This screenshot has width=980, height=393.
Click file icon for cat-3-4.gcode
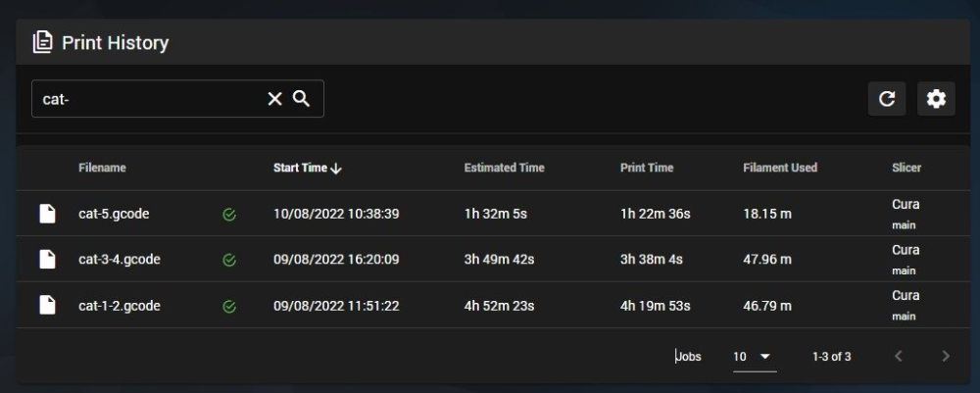pos(47,260)
